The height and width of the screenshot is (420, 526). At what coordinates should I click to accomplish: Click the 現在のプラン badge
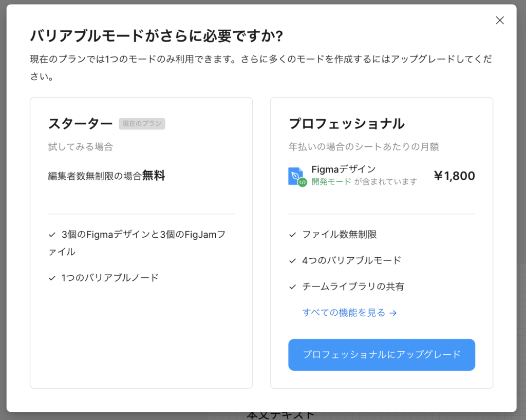click(x=142, y=124)
